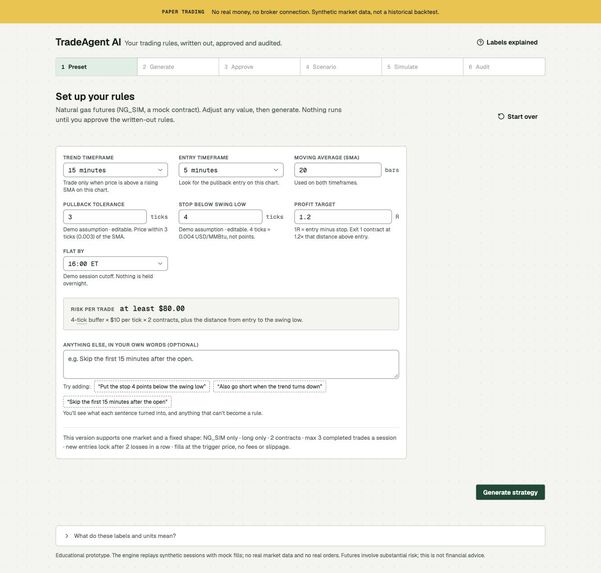Click the "Set up your rules" heading
The image size is (601, 573).
tap(95, 96)
